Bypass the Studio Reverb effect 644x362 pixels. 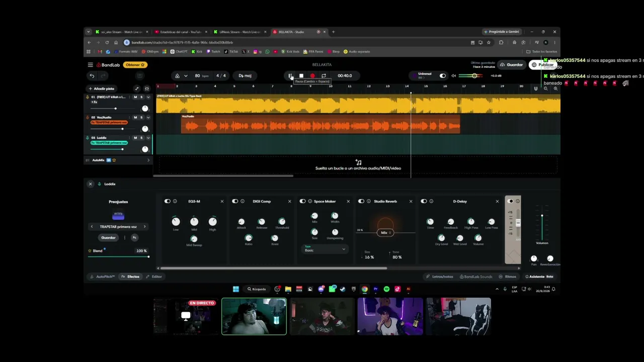pyautogui.click(x=361, y=201)
